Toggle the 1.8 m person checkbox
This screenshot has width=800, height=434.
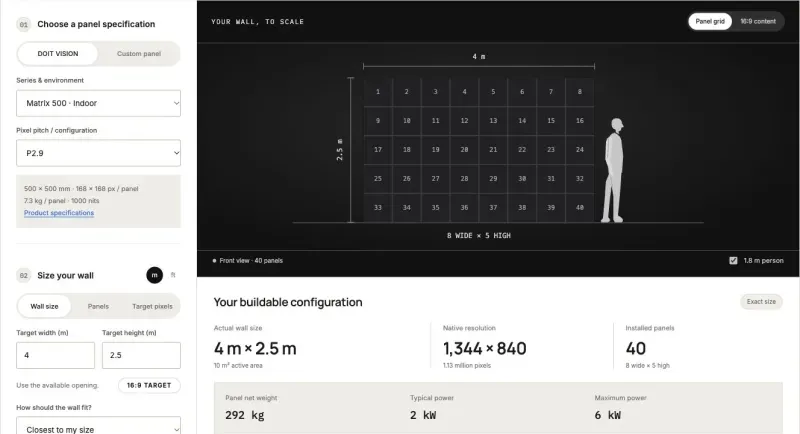[x=733, y=261]
